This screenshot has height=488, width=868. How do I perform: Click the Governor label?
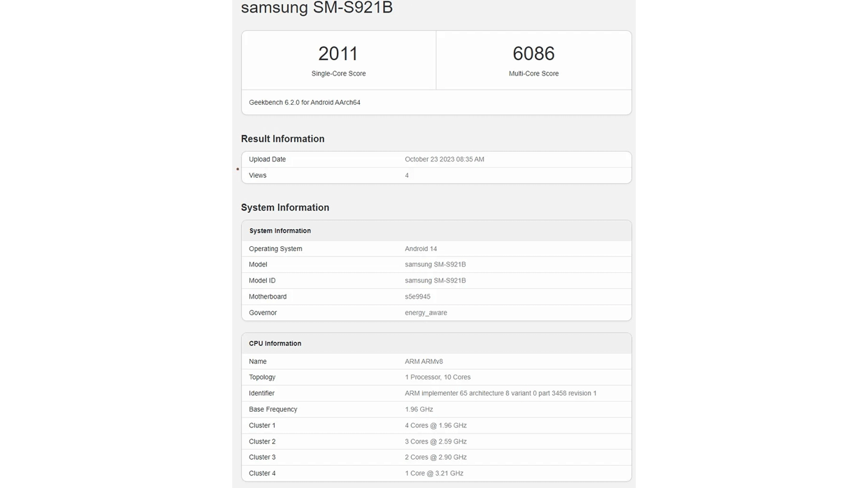pyautogui.click(x=263, y=313)
